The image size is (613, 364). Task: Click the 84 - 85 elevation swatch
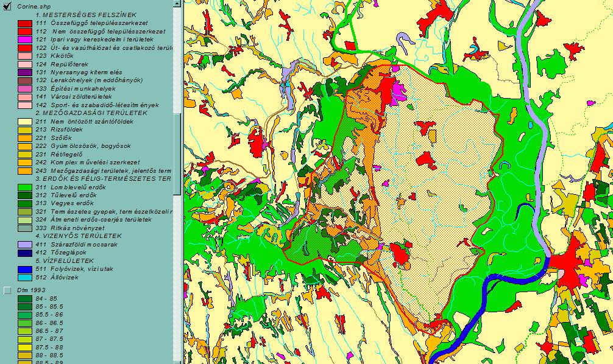[24, 299]
